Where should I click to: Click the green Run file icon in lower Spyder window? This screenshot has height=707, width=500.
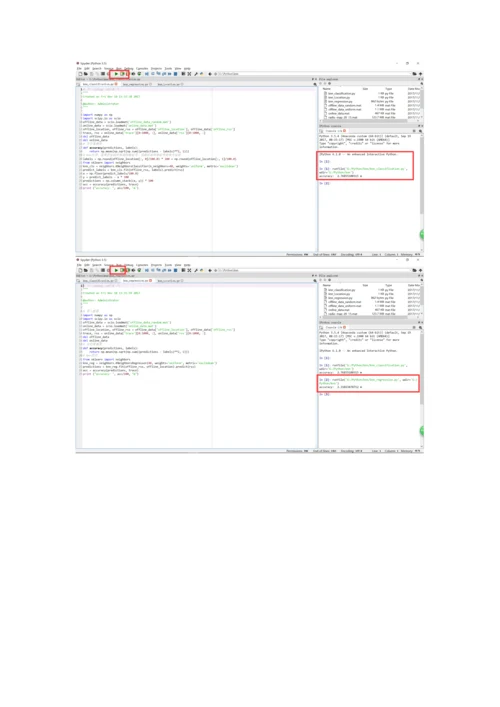[x=116, y=271]
